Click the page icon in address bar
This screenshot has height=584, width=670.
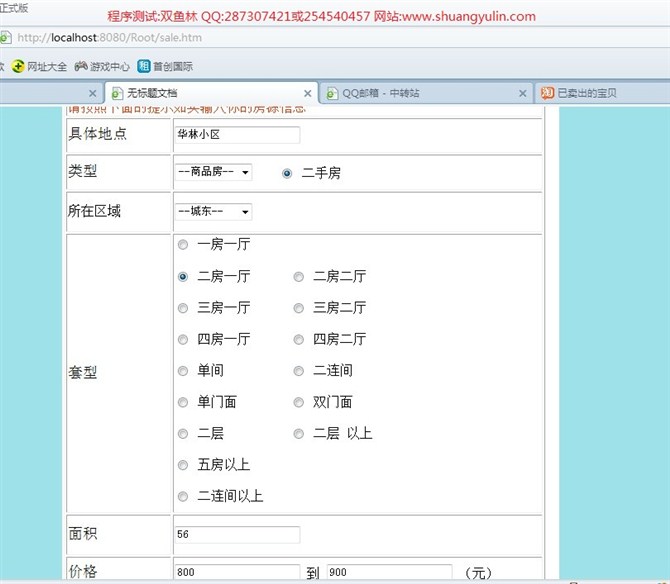[5, 38]
